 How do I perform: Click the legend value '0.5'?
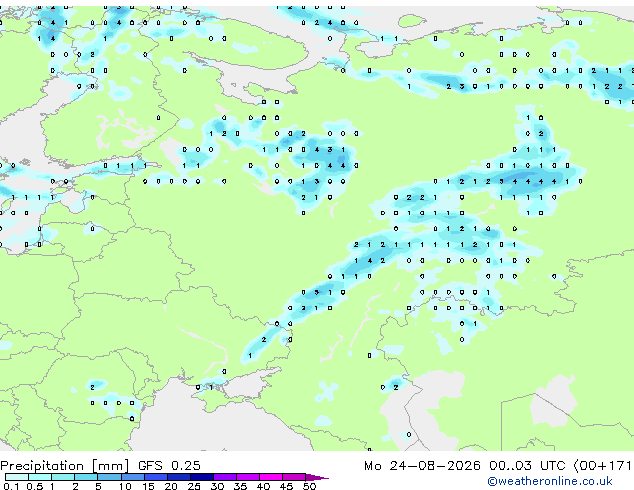(34, 486)
